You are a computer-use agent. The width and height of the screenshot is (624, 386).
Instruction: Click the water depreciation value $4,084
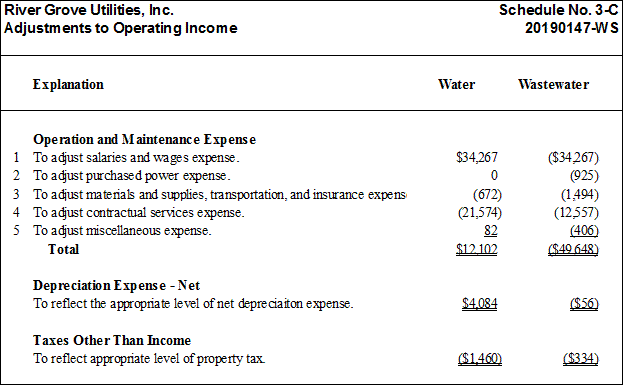coord(480,304)
